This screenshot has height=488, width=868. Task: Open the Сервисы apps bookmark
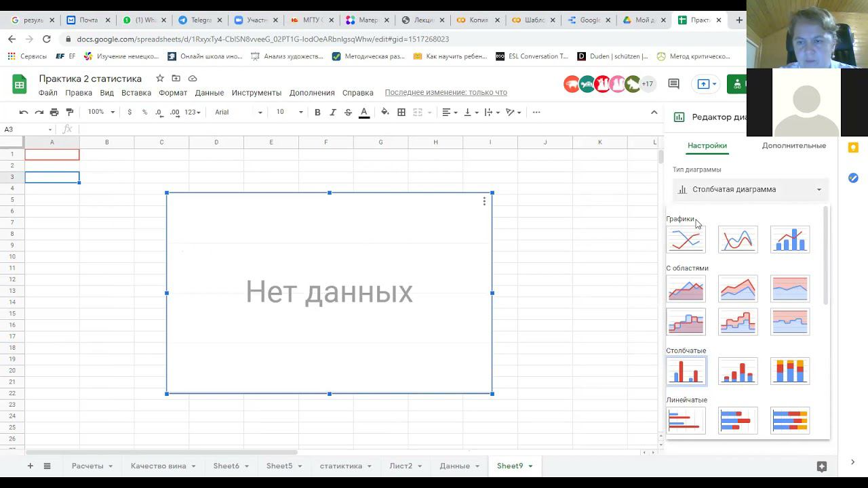(x=26, y=56)
